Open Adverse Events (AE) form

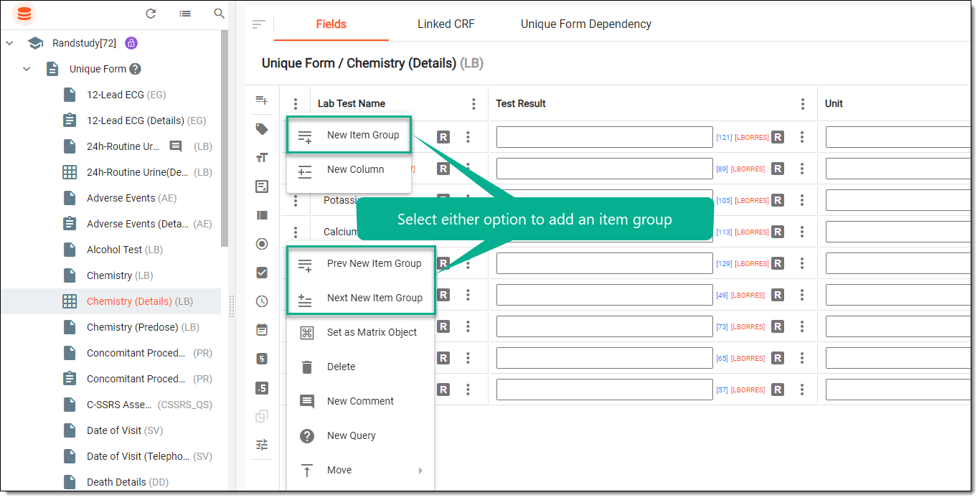(132, 198)
